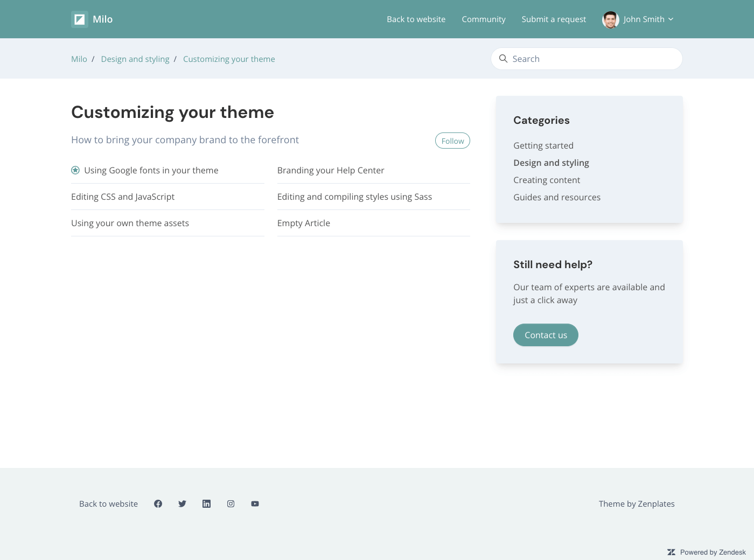Image resolution: width=754 pixels, height=560 pixels.
Task: Open the Empty Article link
Action: coord(304,223)
